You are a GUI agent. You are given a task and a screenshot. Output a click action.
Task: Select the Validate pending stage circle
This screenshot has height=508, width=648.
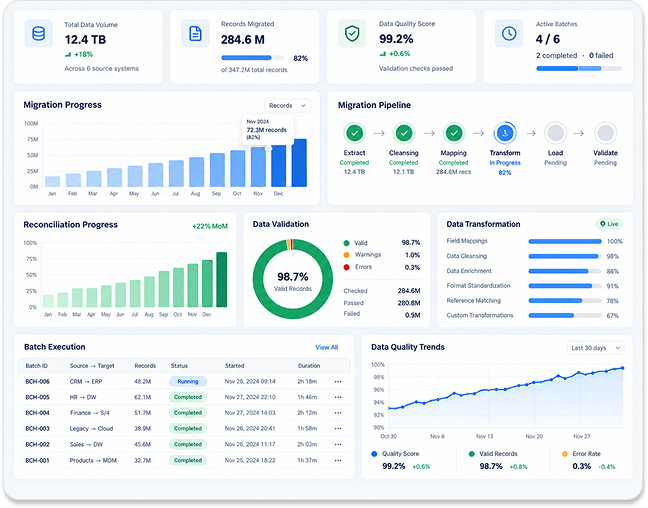605,133
